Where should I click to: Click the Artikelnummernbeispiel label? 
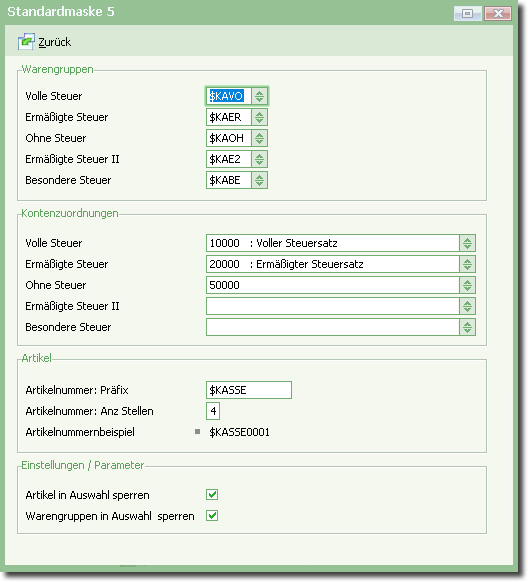coord(80,432)
